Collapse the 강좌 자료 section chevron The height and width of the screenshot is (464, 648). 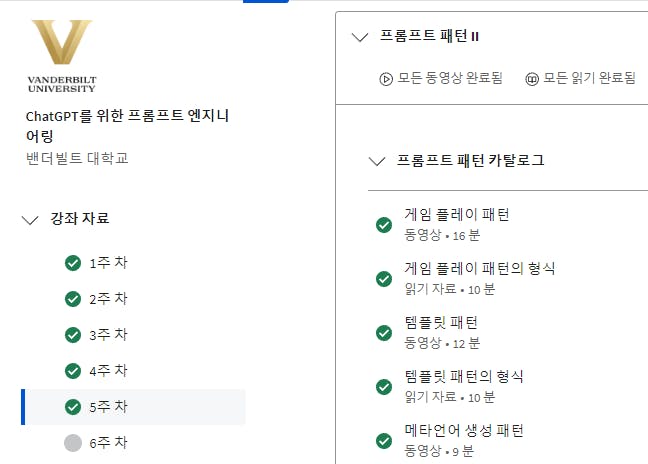(30, 219)
